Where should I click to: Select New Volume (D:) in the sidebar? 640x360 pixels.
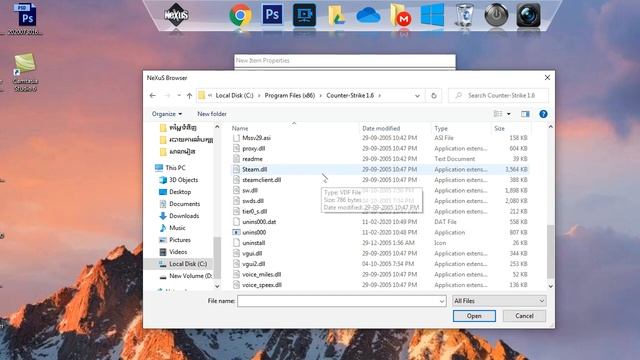pos(190,276)
